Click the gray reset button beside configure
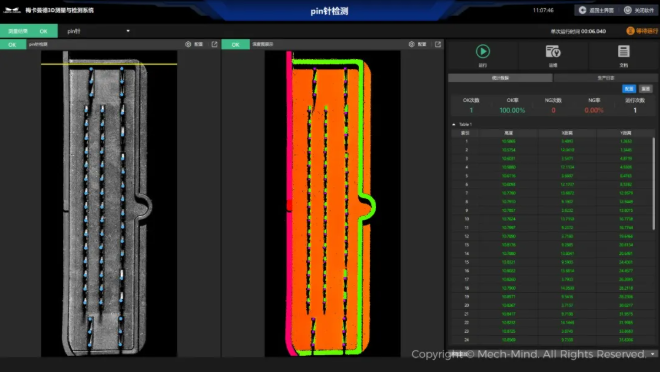 [x=645, y=89]
